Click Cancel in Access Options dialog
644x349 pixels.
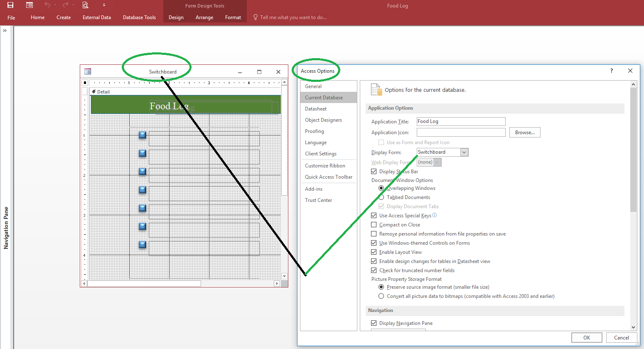tap(622, 338)
